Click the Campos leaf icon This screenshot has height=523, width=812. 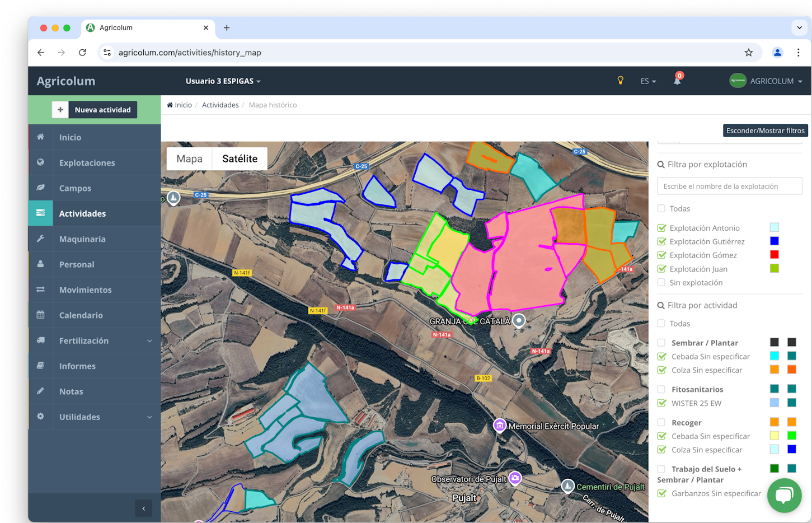point(40,188)
